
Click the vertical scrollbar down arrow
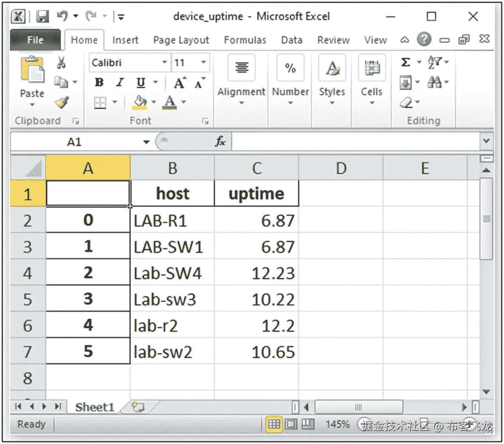point(486,392)
